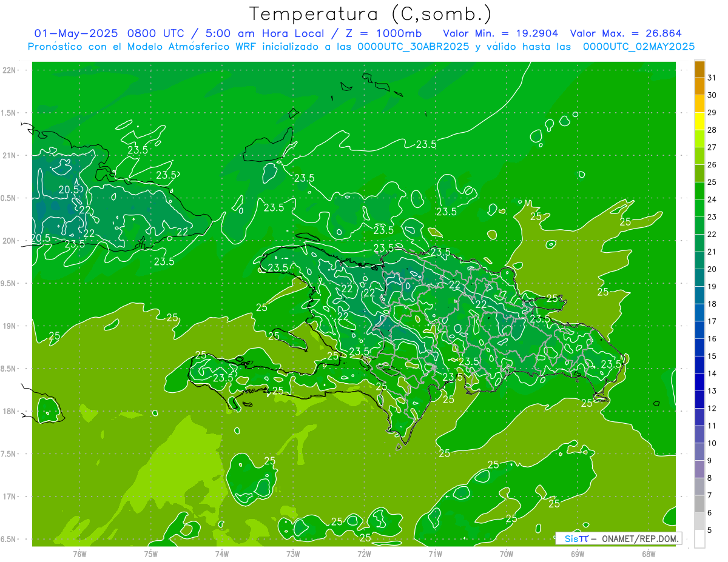Click the '13' value on the color scale
Viewport: 728px width, 562px height.
[x=712, y=390]
